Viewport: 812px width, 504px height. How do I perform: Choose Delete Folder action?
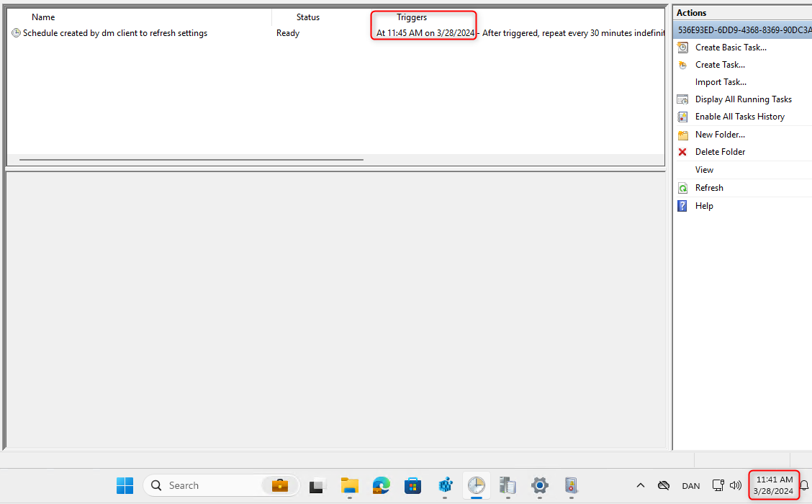(x=720, y=152)
